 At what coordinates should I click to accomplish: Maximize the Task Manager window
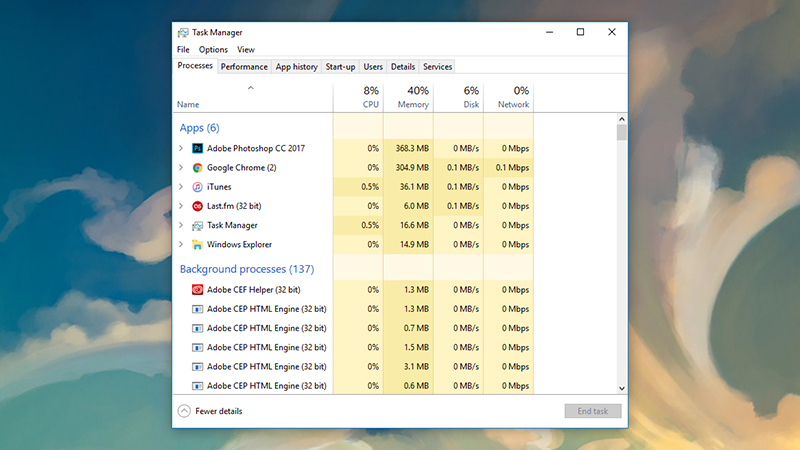point(580,32)
